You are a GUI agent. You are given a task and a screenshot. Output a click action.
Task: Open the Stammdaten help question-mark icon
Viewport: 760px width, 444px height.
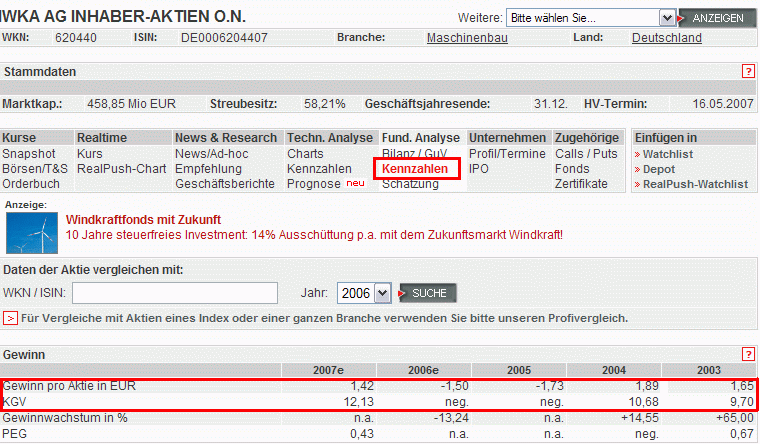tap(748, 72)
